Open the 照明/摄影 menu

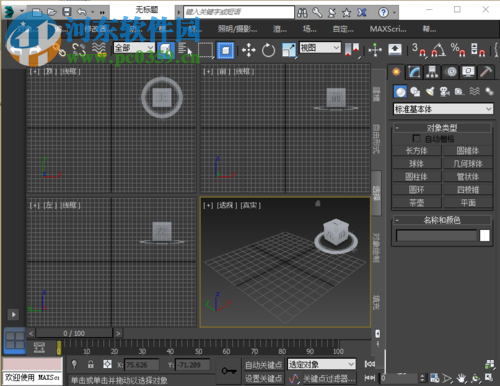(237, 29)
